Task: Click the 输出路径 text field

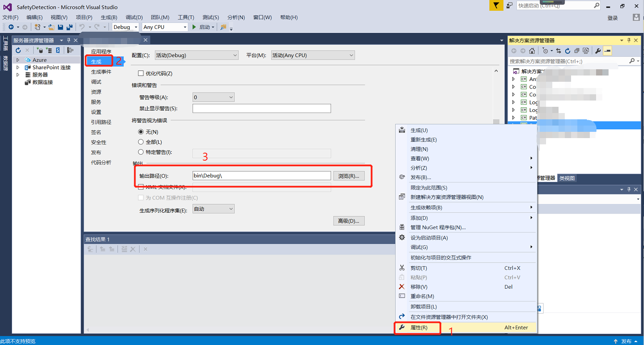Action: (261, 176)
